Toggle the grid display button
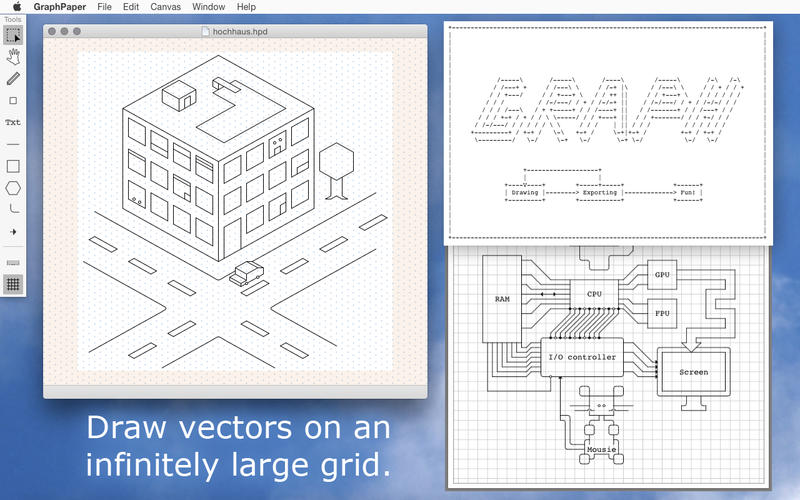 (13, 284)
